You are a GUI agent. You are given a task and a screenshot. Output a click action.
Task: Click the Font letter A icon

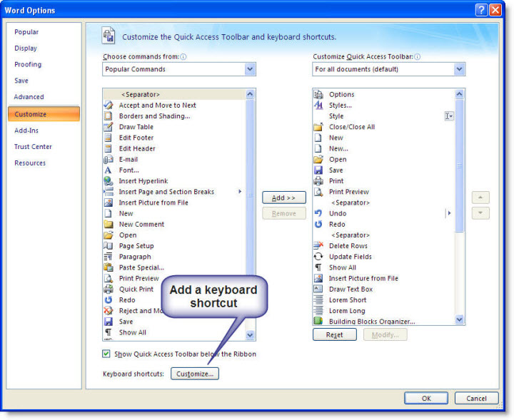point(109,170)
